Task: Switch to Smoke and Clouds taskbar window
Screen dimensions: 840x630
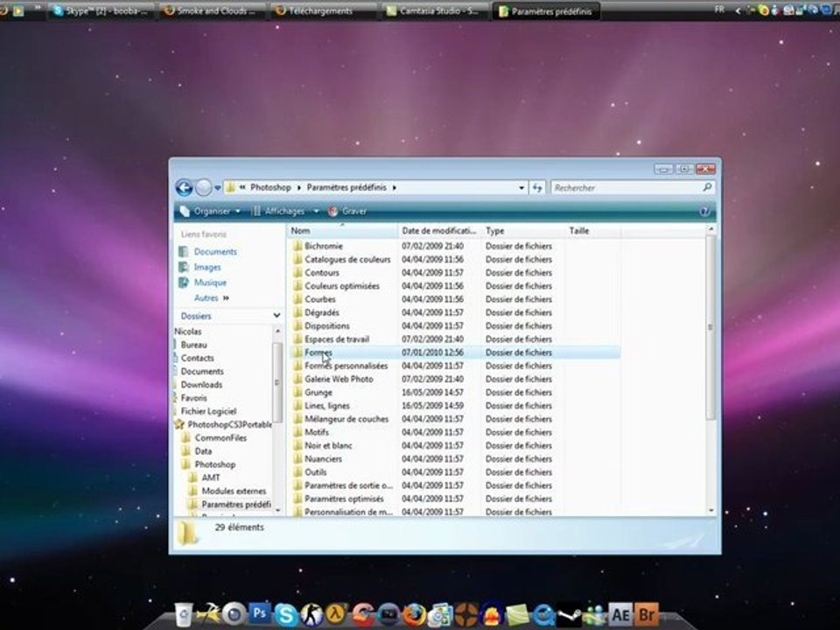Action: pos(213,10)
